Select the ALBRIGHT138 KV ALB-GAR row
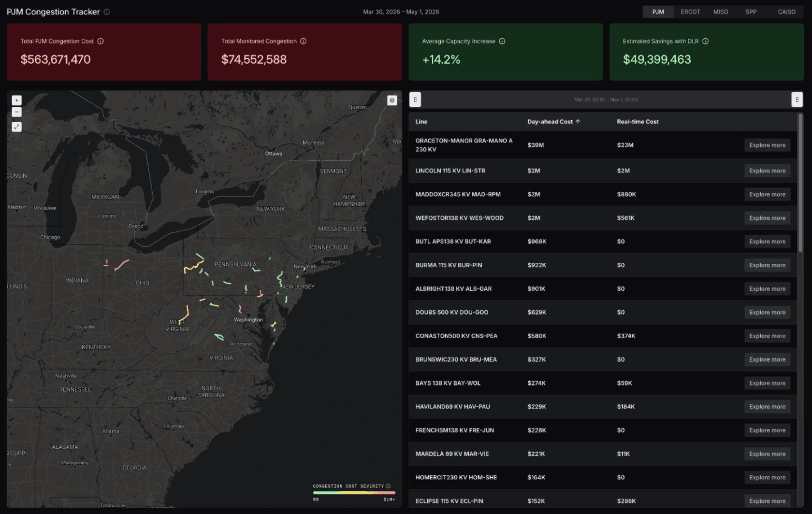812x514 pixels. tap(603, 289)
